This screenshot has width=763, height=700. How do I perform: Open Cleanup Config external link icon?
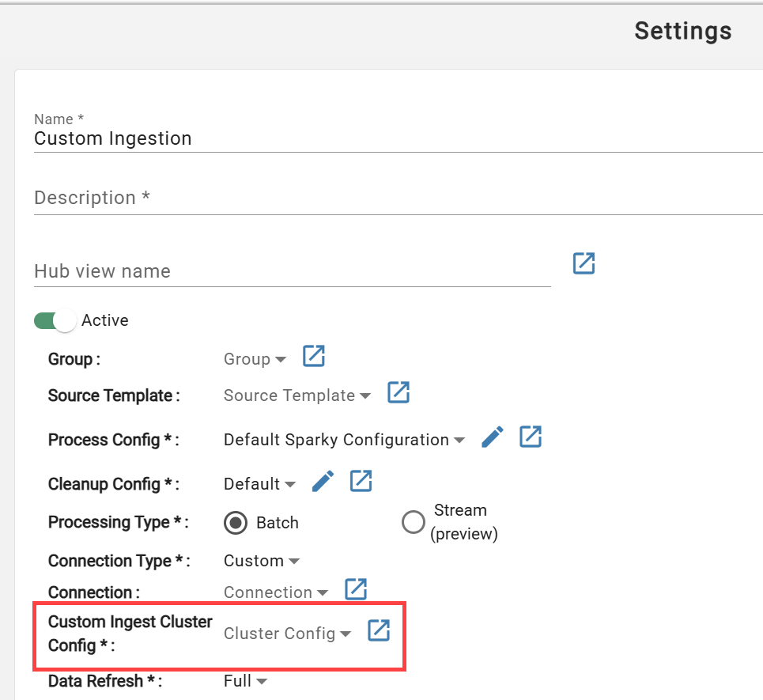tap(361, 481)
